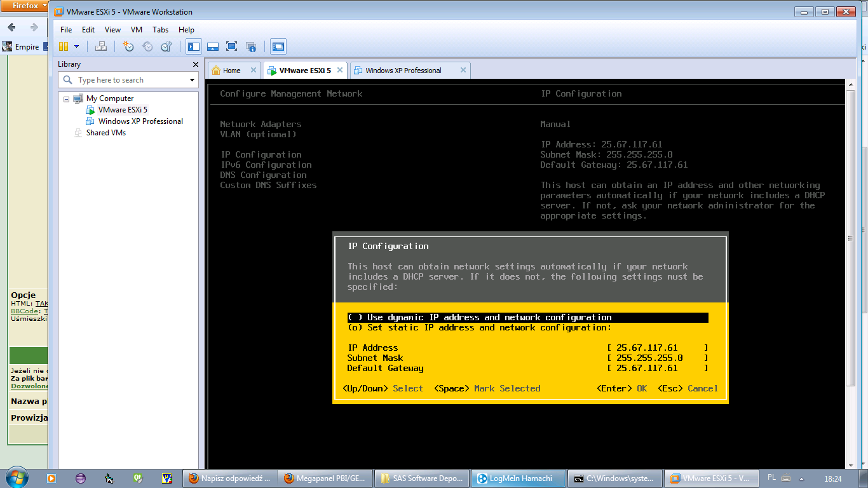Image resolution: width=868 pixels, height=488 pixels.
Task: Select VMware ESXi 5 in library tree
Action: tap(123, 110)
